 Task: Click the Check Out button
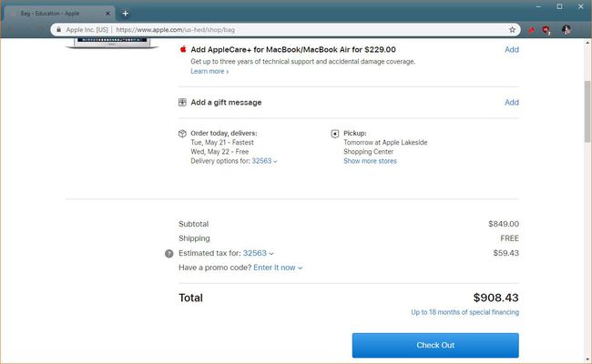435,345
